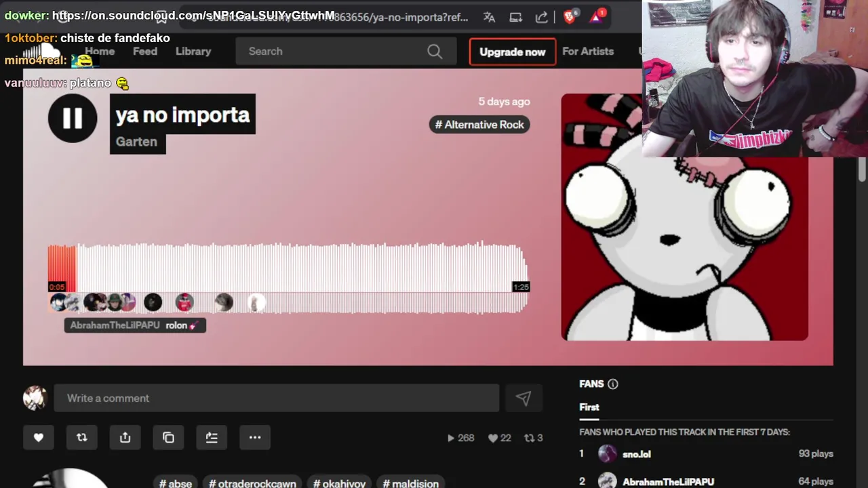Send comment with paper plane icon
Image resolution: width=868 pixels, height=488 pixels.
point(524,399)
